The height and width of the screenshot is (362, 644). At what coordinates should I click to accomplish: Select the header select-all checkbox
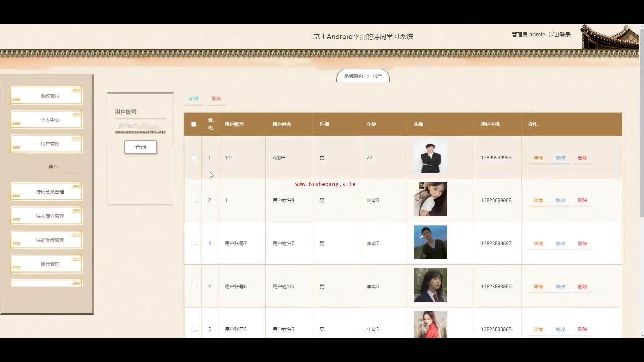(194, 124)
